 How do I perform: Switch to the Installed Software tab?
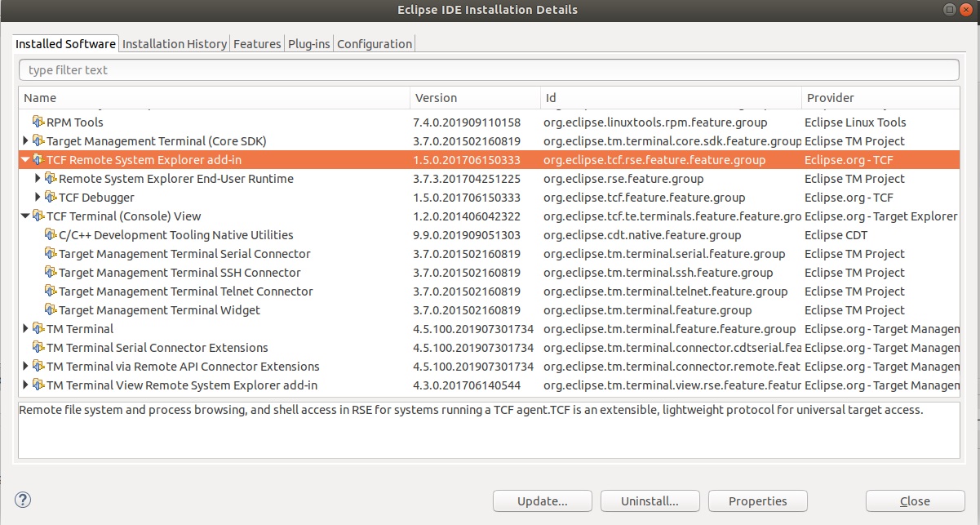coord(66,44)
